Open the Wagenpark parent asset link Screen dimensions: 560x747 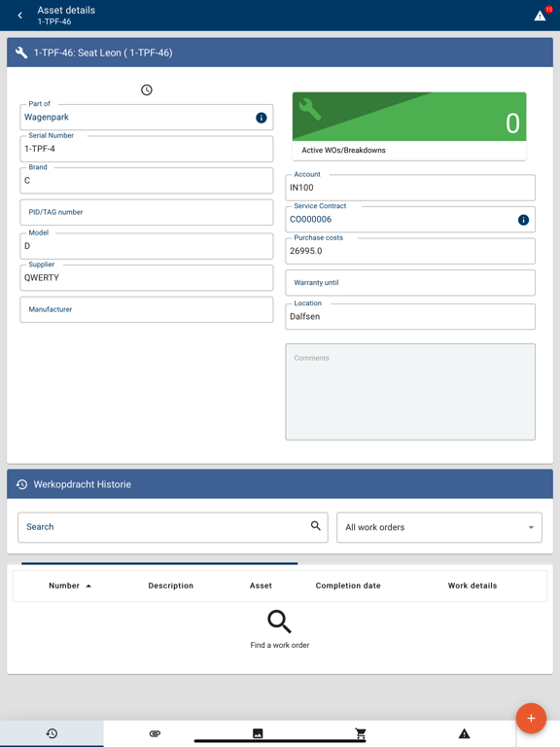pyautogui.click(x=47, y=117)
